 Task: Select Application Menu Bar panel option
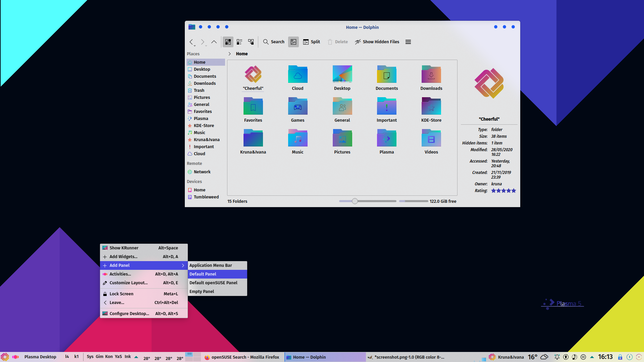point(217,265)
